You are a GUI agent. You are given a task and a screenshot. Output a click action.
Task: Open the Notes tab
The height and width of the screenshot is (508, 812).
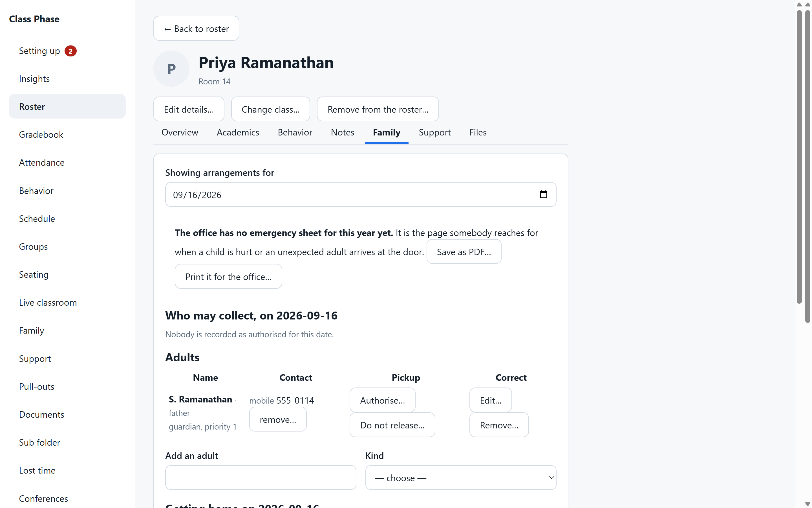[342, 132]
